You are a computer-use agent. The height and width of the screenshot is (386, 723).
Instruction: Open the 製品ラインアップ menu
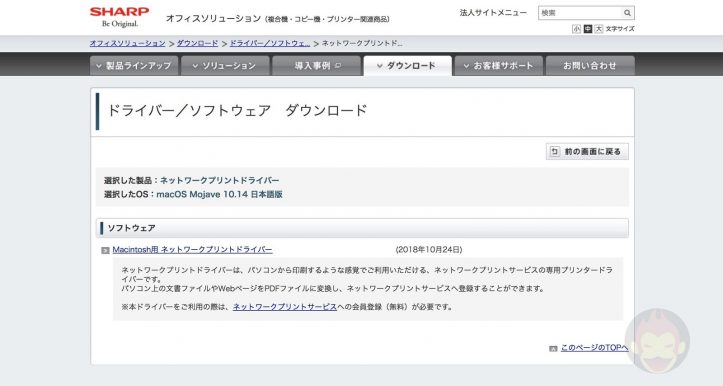click(134, 65)
